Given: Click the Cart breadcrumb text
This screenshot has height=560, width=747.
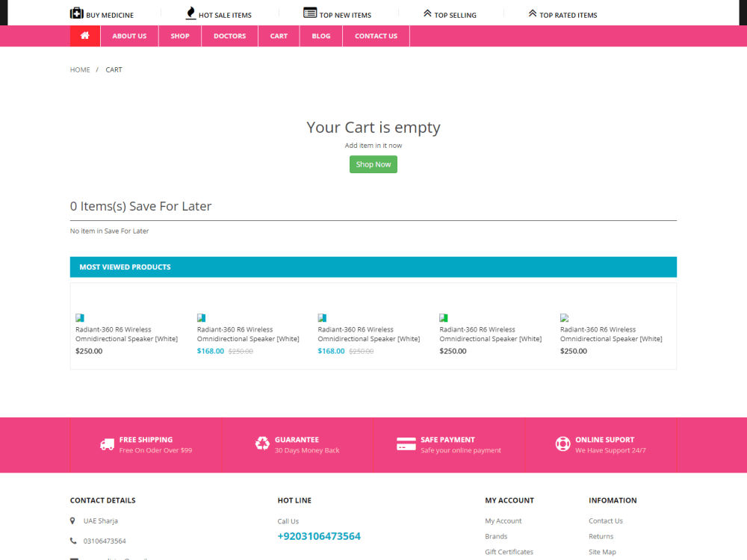Looking at the screenshot, I should (114, 69).
